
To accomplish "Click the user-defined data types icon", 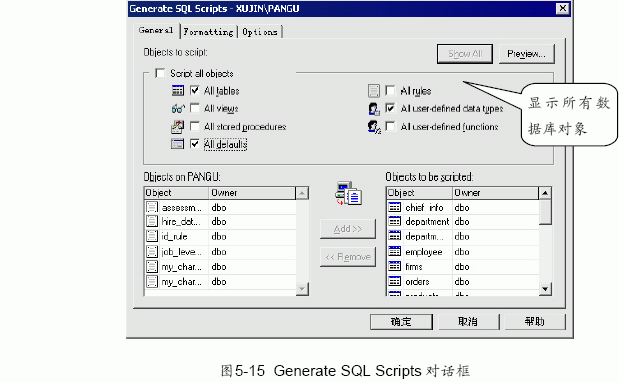I will (373, 108).
